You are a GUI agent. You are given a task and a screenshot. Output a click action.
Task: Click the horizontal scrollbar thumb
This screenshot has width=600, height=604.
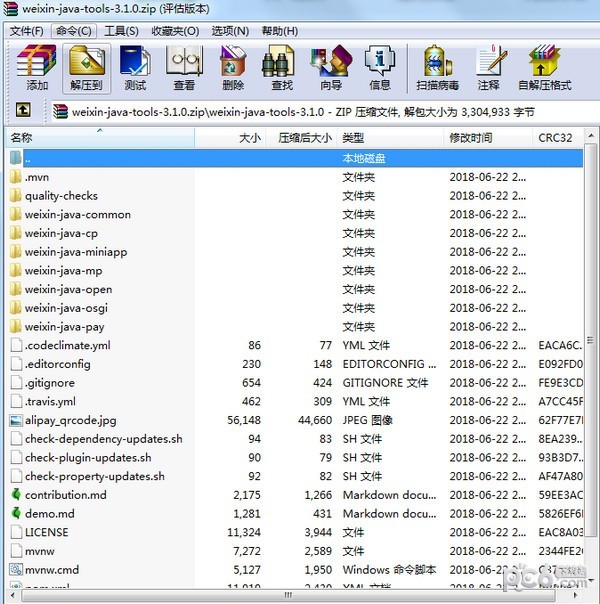click(x=288, y=595)
